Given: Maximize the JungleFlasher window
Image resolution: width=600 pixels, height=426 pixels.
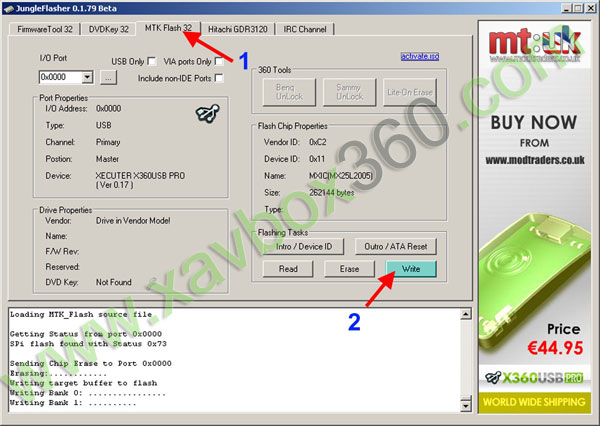Looking at the screenshot, I should click(x=578, y=8).
